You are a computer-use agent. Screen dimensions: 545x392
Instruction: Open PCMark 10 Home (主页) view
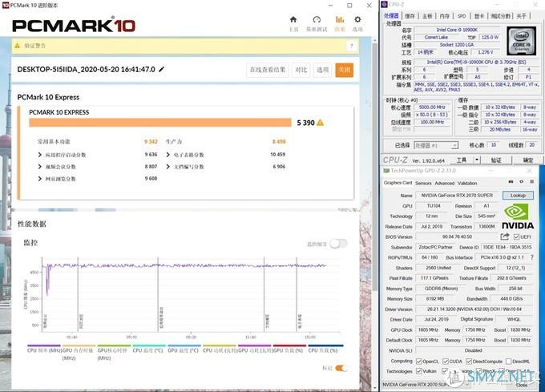tap(293, 20)
